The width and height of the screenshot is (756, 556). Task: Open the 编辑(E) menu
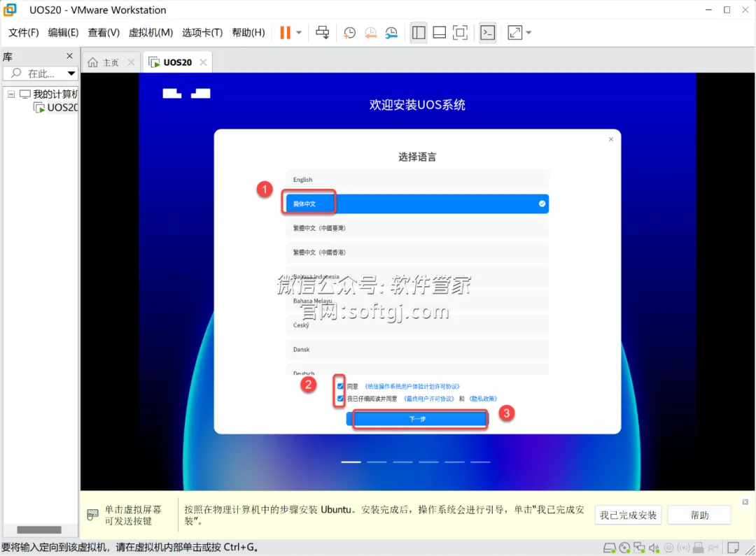click(63, 32)
